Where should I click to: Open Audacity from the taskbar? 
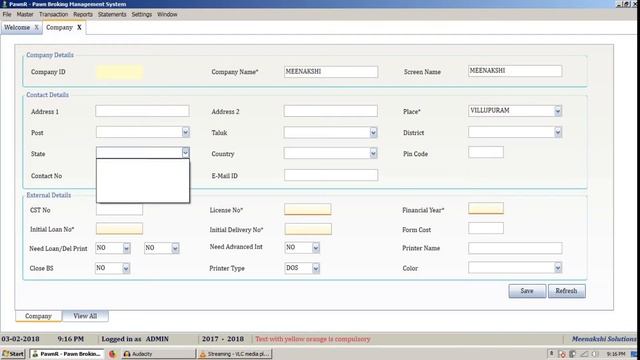pos(157,354)
